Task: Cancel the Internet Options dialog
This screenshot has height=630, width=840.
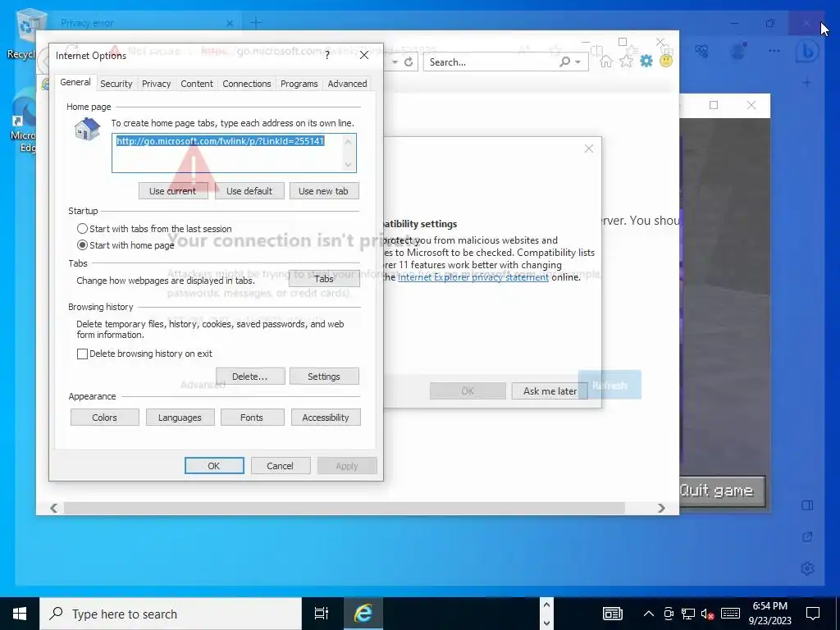Action: [281, 466]
